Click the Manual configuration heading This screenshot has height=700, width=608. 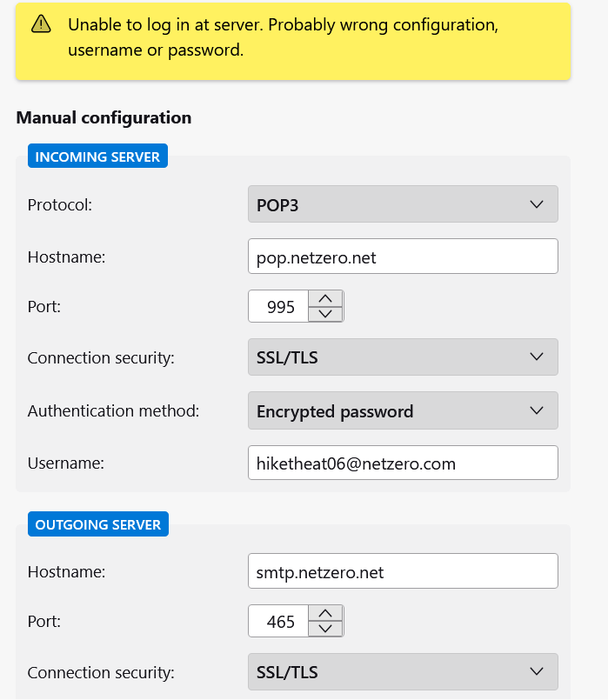[x=104, y=118]
